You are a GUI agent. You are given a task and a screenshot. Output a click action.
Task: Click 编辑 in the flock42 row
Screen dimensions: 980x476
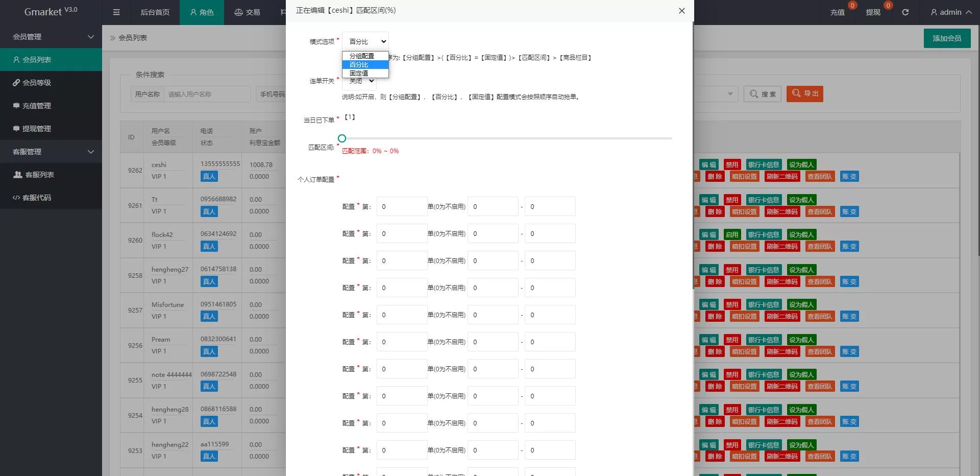click(x=708, y=234)
